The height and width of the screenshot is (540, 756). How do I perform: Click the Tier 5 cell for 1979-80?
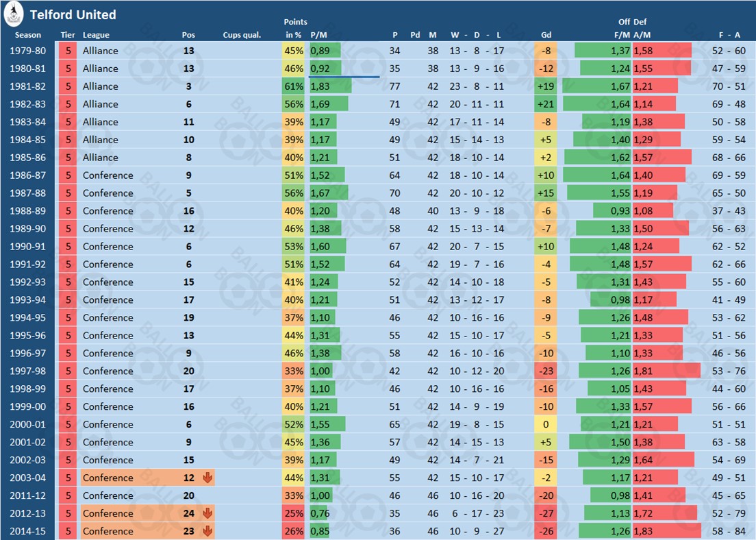click(x=68, y=51)
